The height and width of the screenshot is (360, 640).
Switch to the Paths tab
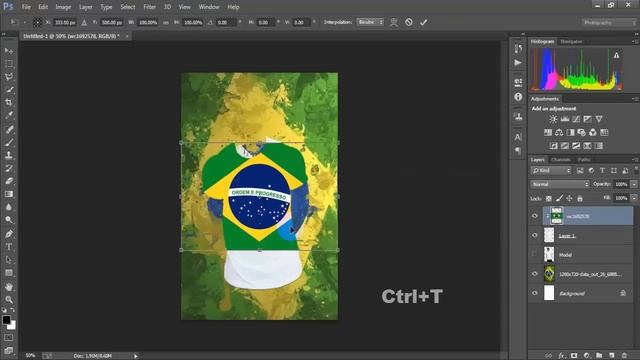coord(584,160)
